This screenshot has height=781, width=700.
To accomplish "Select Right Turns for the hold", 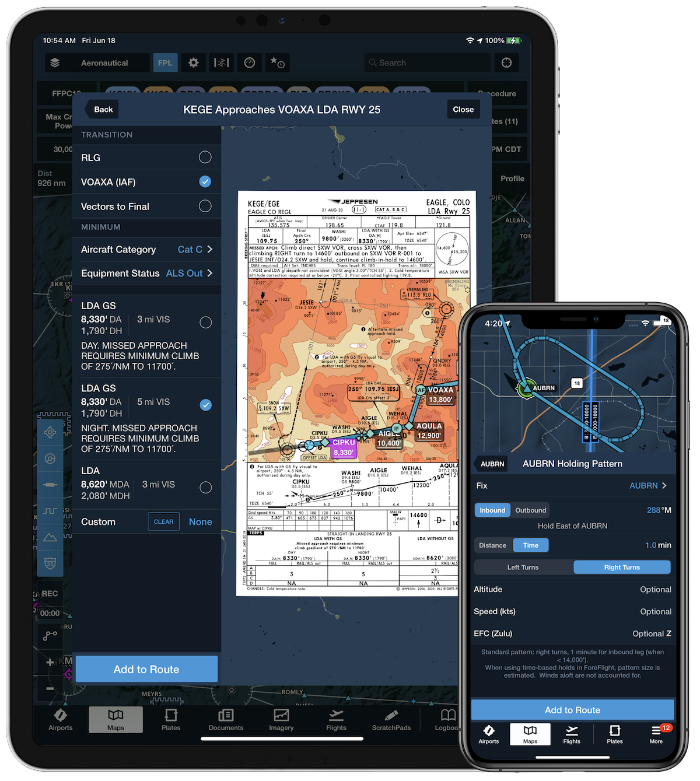I will point(622,568).
